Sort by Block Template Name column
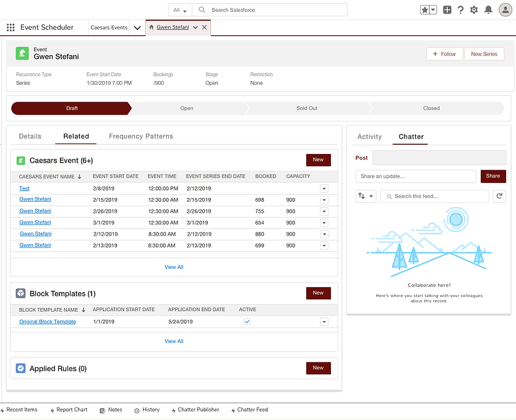The image size is (516, 420). click(x=52, y=310)
